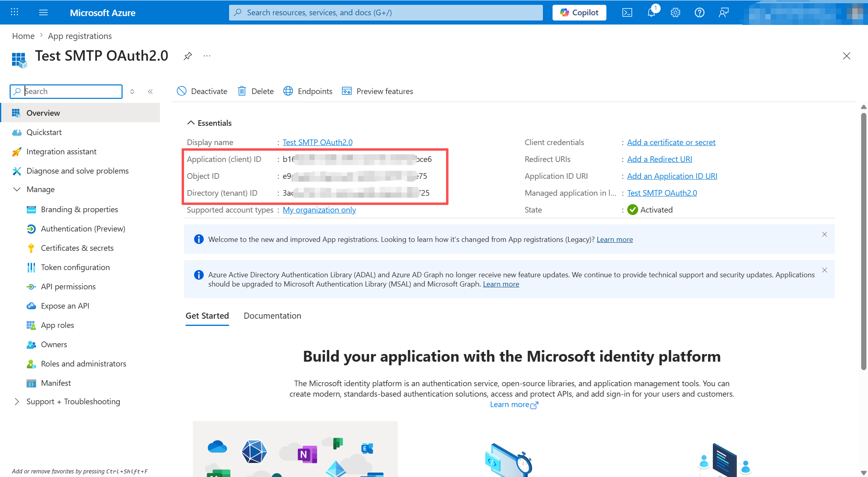
Task: Open Learn more link under identity platform
Action: click(514, 405)
